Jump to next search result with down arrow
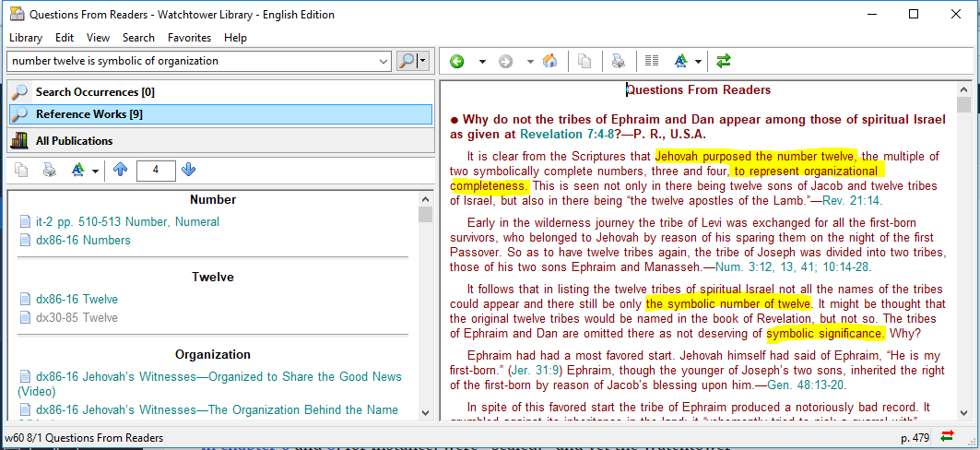This screenshot has height=450, width=980. pos(188,170)
